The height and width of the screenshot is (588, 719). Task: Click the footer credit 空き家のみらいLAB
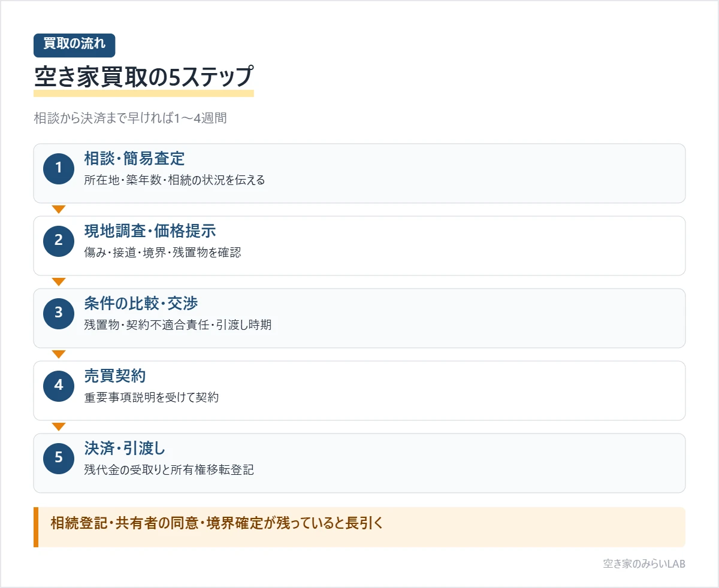pos(644,563)
